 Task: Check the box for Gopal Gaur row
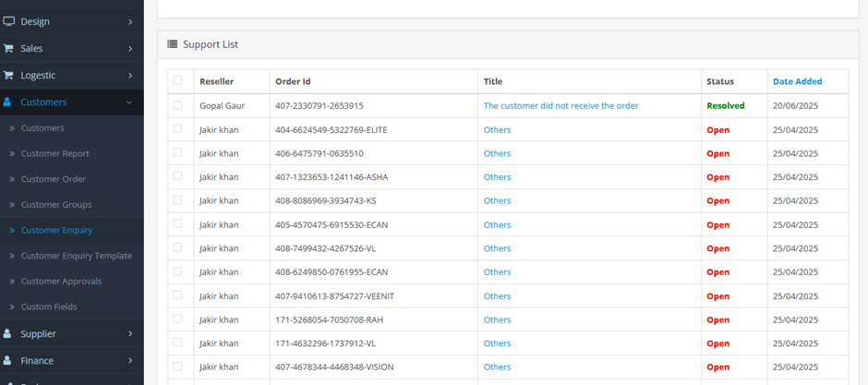click(177, 105)
